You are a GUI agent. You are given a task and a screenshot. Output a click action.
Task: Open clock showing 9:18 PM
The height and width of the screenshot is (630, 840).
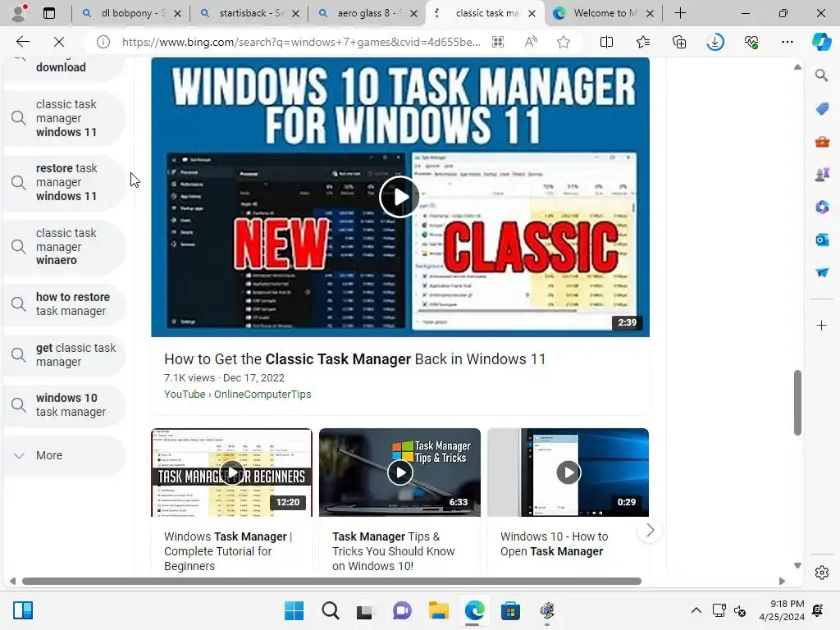click(782, 610)
